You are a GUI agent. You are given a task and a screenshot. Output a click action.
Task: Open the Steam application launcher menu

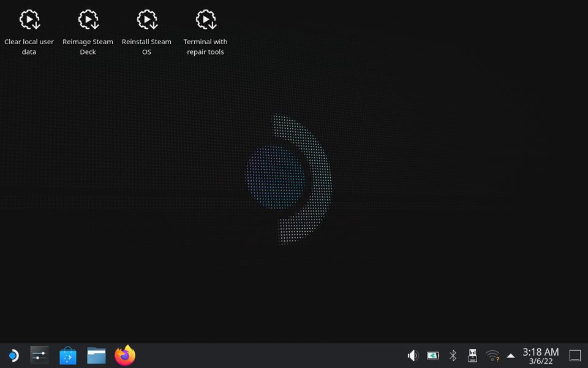point(14,355)
